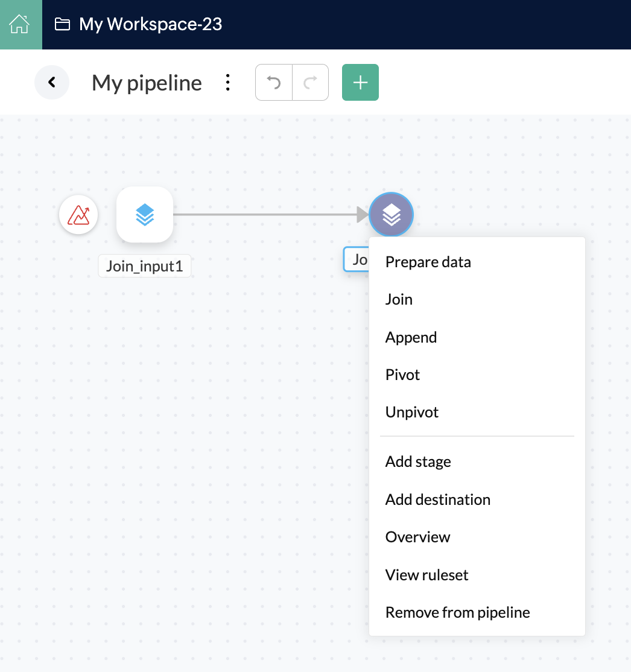Screen dimensions: 631x672
Task: Click the green plus add button
Action: [360, 82]
